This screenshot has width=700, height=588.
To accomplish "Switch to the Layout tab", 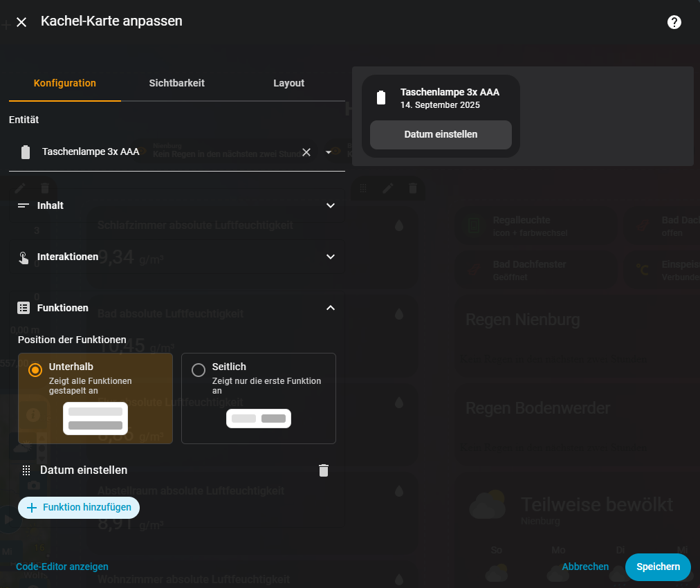I will [288, 83].
